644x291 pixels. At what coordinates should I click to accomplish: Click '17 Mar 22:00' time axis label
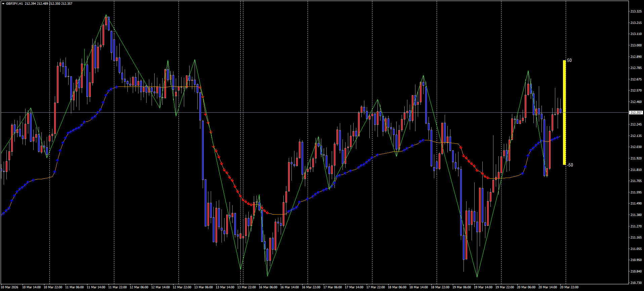pyautogui.click(x=375, y=287)
